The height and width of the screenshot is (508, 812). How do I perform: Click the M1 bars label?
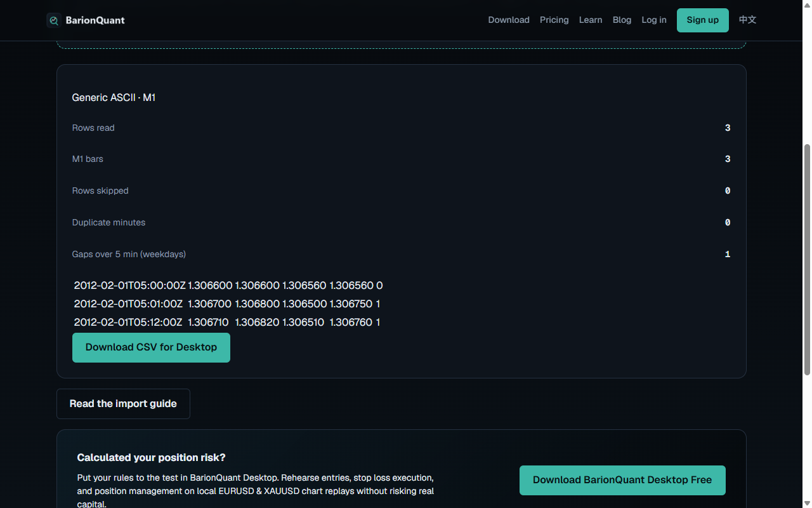coord(88,159)
